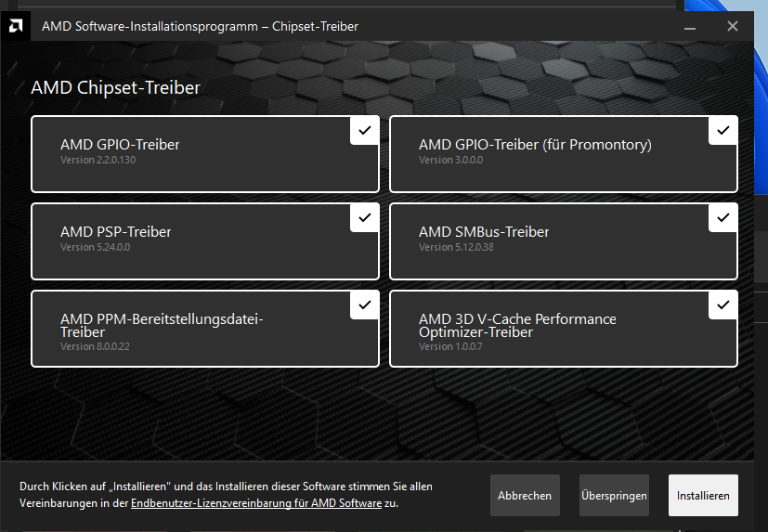The height and width of the screenshot is (532, 768).
Task: Click the Installieren button
Action: [703, 495]
